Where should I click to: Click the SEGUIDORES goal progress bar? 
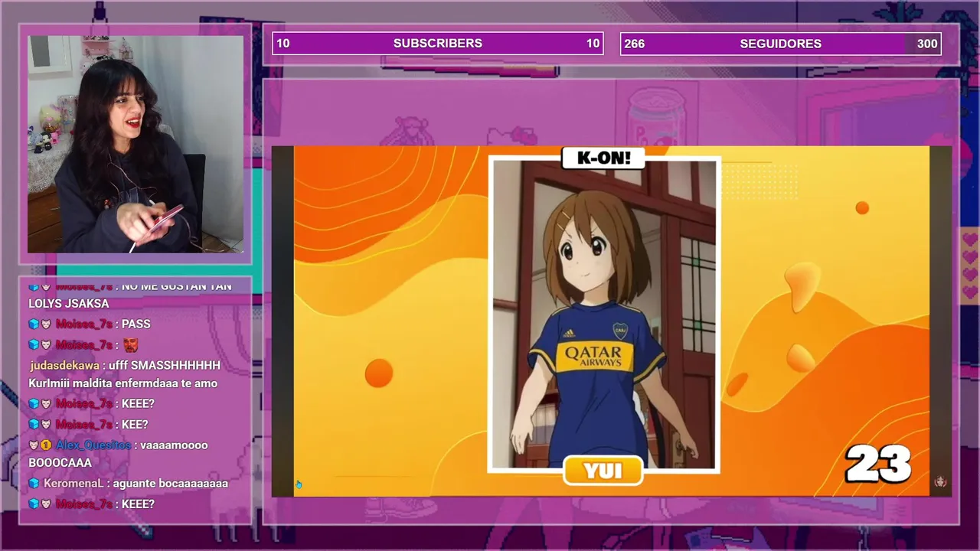781,44
